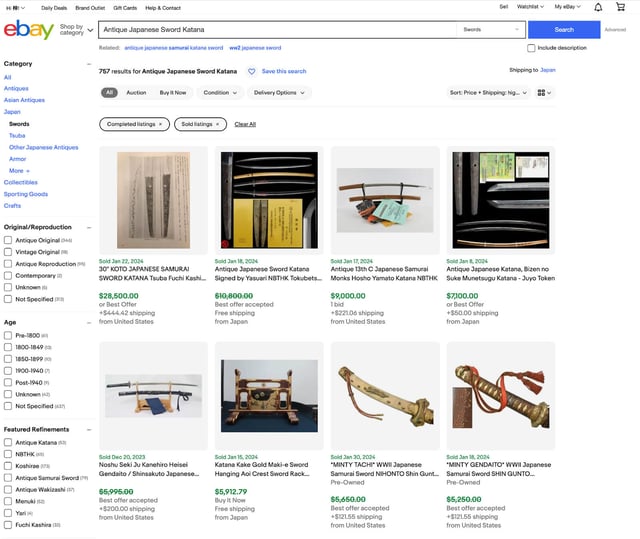
Task: Remove the Completed listings filter chip
Action: click(160, 124)
